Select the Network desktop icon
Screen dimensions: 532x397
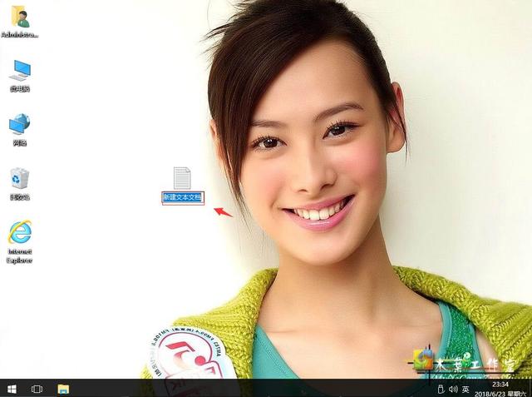[20, 124]
